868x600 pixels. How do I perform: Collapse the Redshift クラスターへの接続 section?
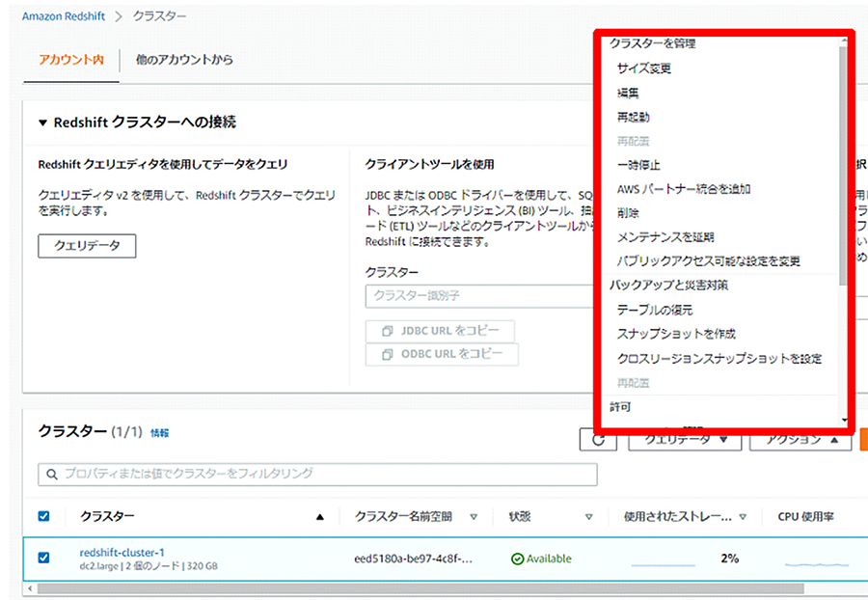coord(42,123)
